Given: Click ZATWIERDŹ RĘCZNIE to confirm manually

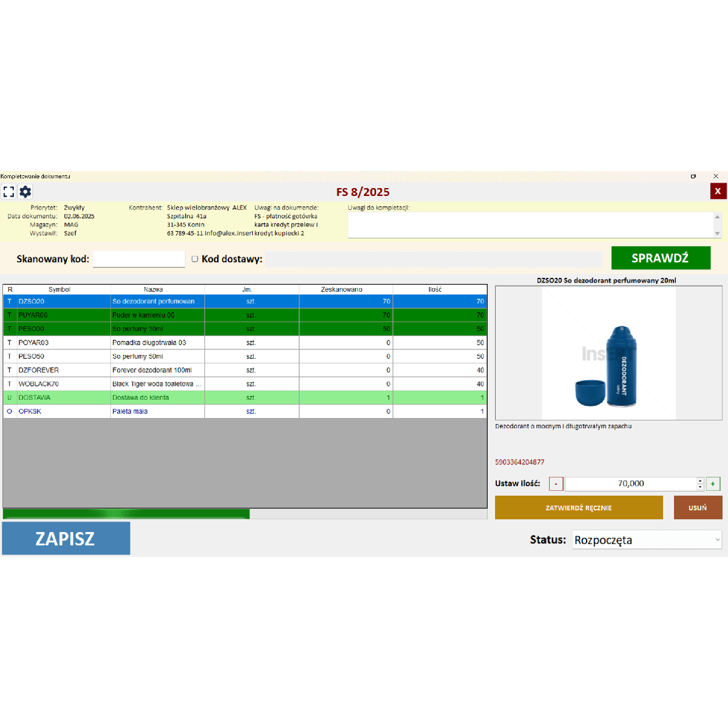Looking at the screenshot, I should [579, 508].
